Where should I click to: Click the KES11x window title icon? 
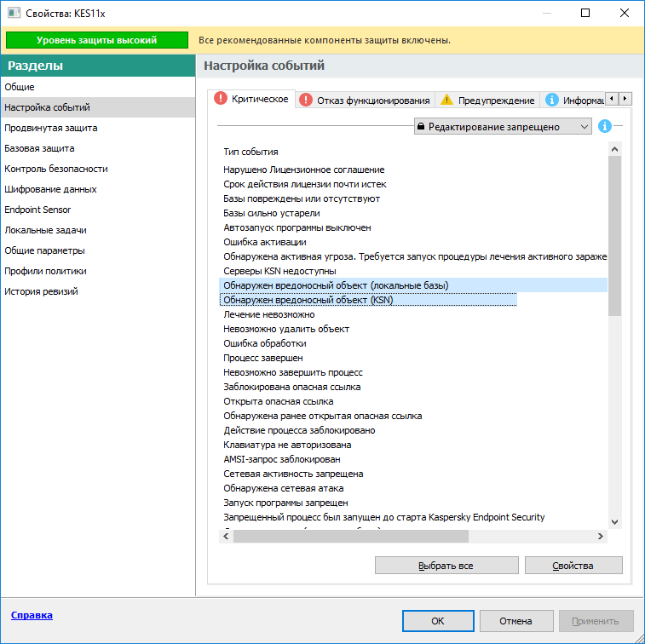(14, 13)
